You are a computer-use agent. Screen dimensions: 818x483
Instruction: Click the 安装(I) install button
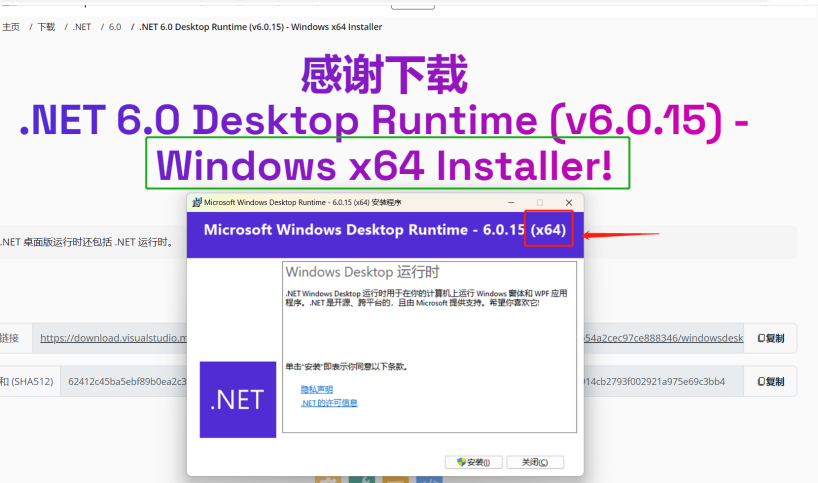pos(473,462)
